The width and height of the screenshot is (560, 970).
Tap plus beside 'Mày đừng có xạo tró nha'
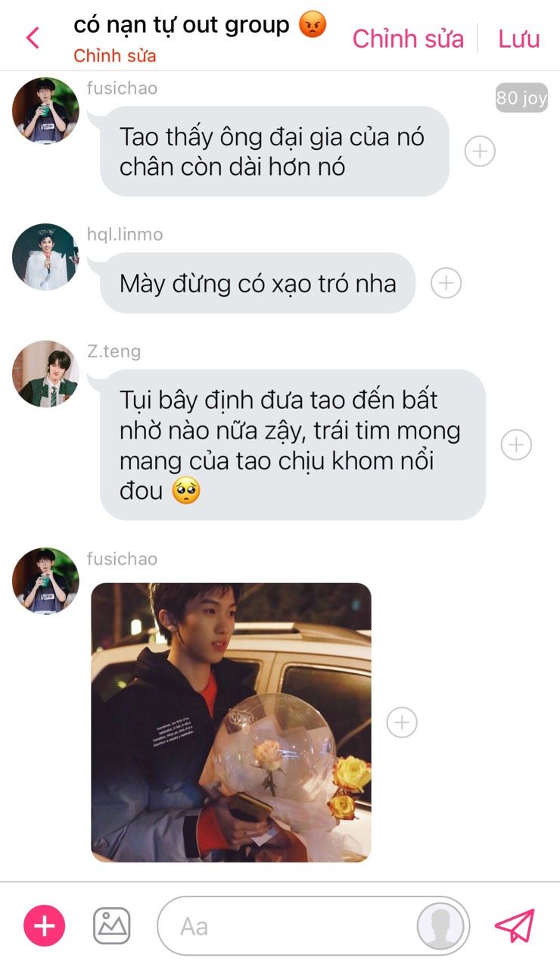tap(446, 283)
